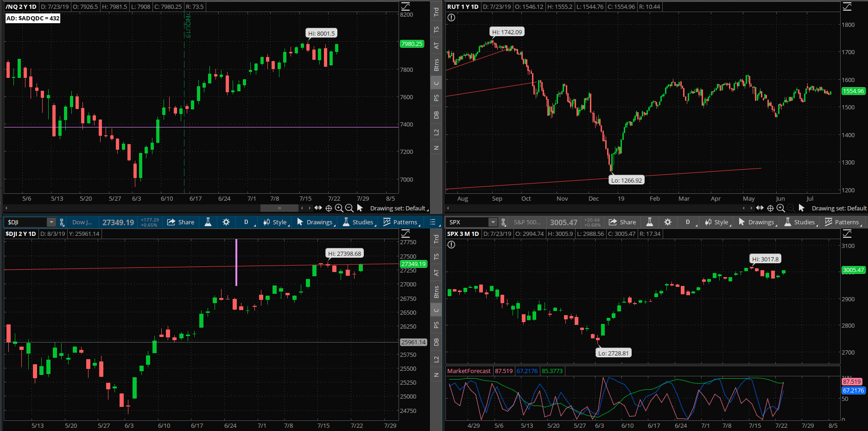Zoom in on the RUT chart
This screenshot has height=431, width=868.
pyautogui.click(x=780, y=208)
